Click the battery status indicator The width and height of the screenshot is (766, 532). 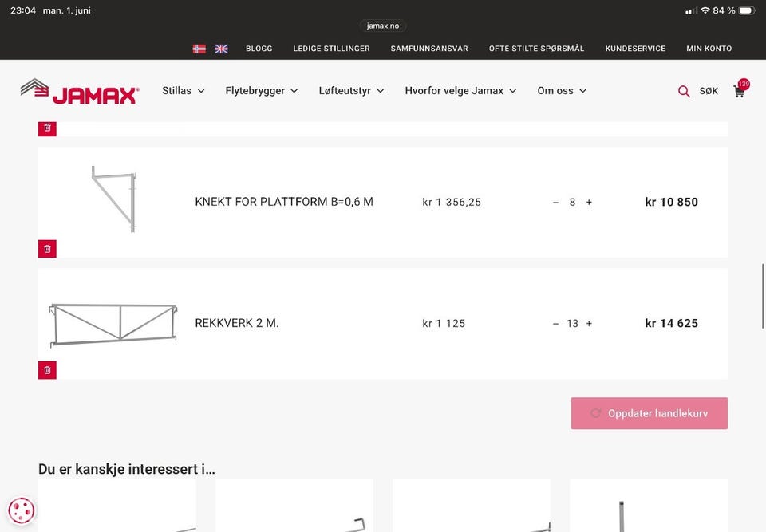coord(747,10)
